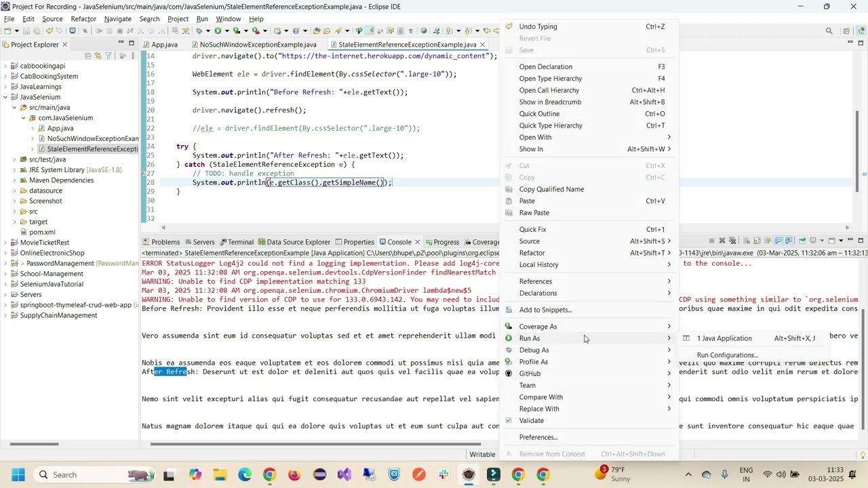Viewport: 868px width, 488px height.
Task: Choose Add to Snippets... menu entry
Action: tap(589, 310)
